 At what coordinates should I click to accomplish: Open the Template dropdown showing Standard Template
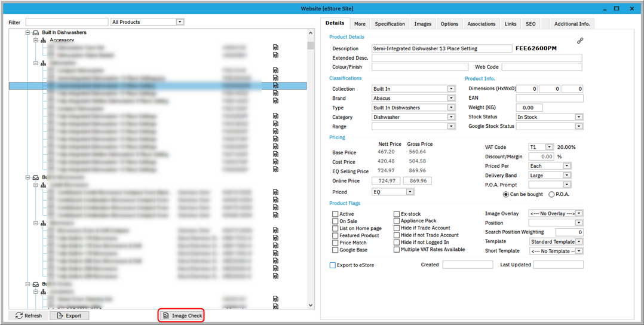click(579, 242)
